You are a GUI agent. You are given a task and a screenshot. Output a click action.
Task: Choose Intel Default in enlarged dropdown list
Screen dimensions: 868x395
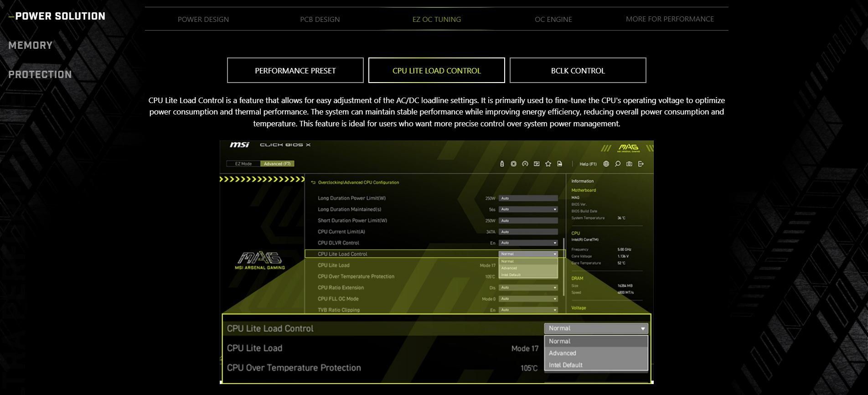pyautogui.click(x=596, y=365)
